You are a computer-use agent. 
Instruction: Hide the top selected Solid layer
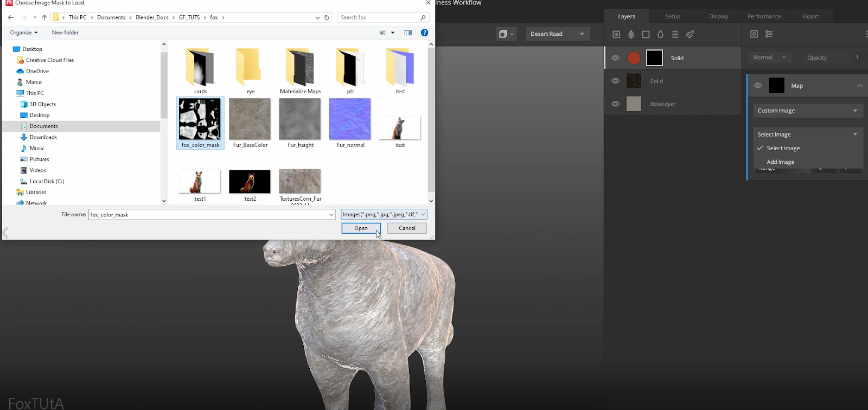point(615,58)
